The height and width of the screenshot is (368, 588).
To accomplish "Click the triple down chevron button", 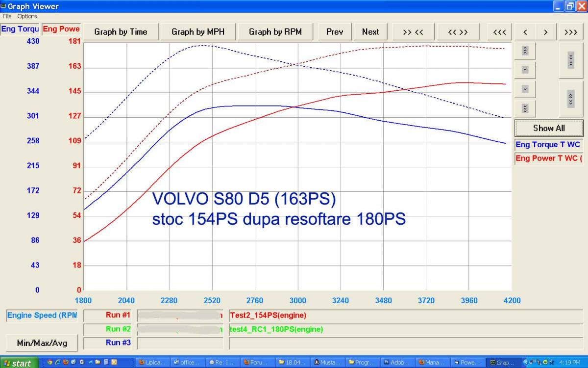I will pyautogui.click(x=525, y=108).
